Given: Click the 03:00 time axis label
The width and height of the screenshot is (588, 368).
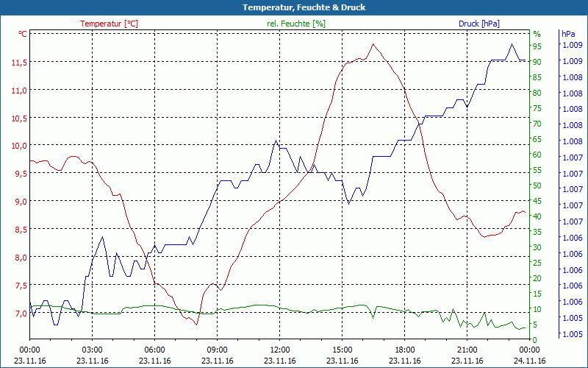Looking at the screenshot, I should click(x=93, y=350).
